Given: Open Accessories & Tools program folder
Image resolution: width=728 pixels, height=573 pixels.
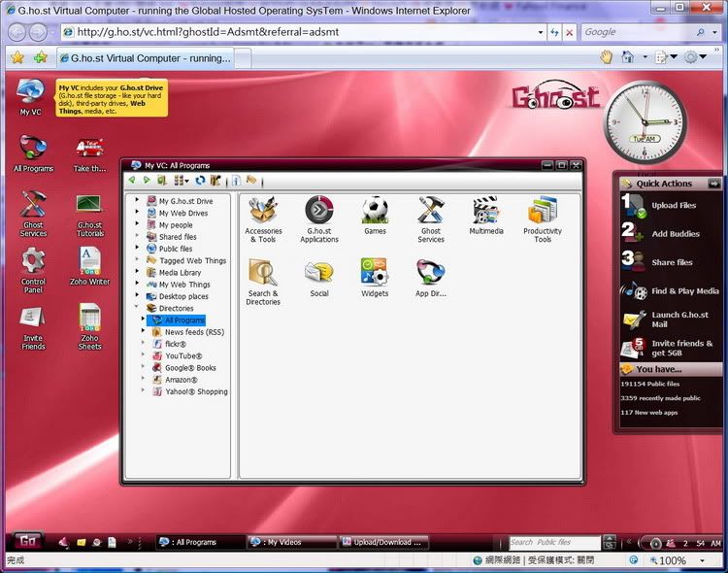Looking at the screenshot, I should (x=263, y=219).
